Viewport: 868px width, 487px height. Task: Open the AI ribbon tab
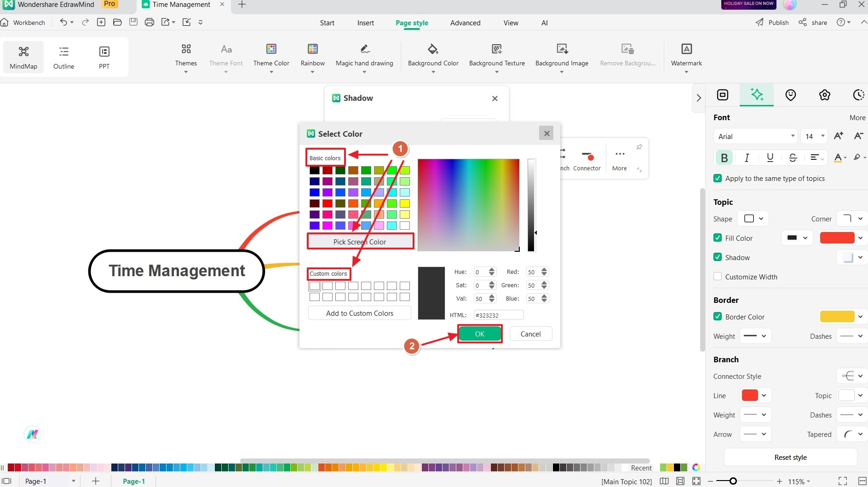pos(545,23)
